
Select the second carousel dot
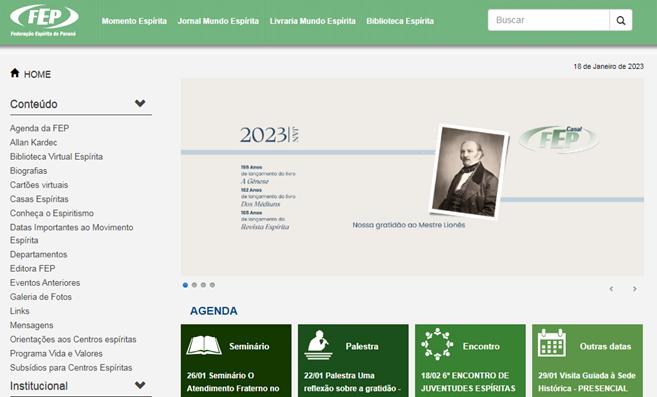(x=194, y=285)
